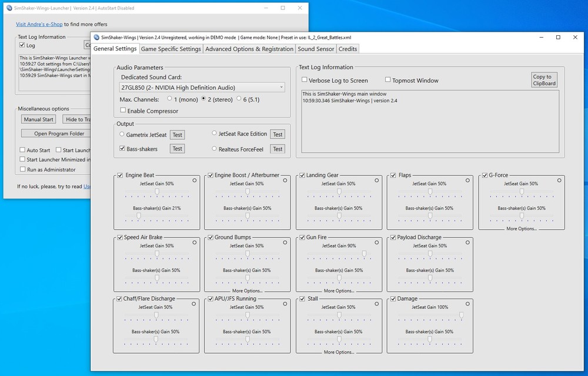588x376 pixels.
Task: Open the Dedicated Sound Card dropdown
Action: click(280, 86)
